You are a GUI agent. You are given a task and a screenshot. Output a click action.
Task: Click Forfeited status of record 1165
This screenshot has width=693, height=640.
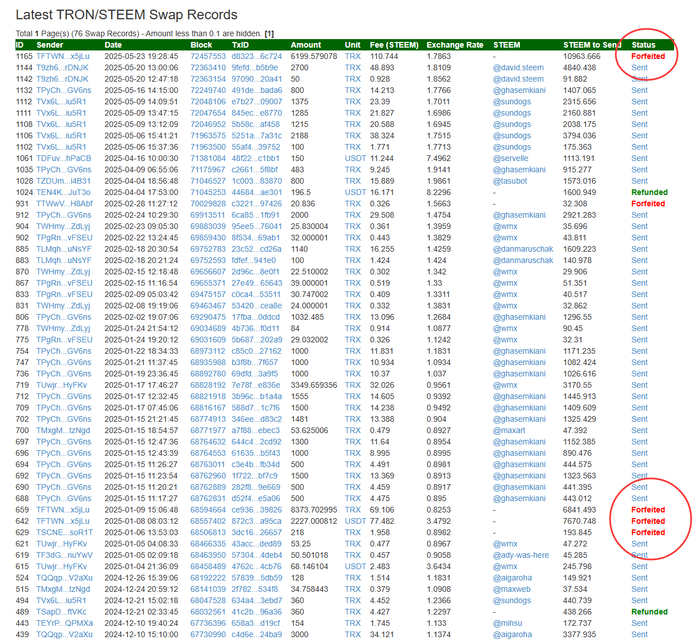click(x=648, y=57)
